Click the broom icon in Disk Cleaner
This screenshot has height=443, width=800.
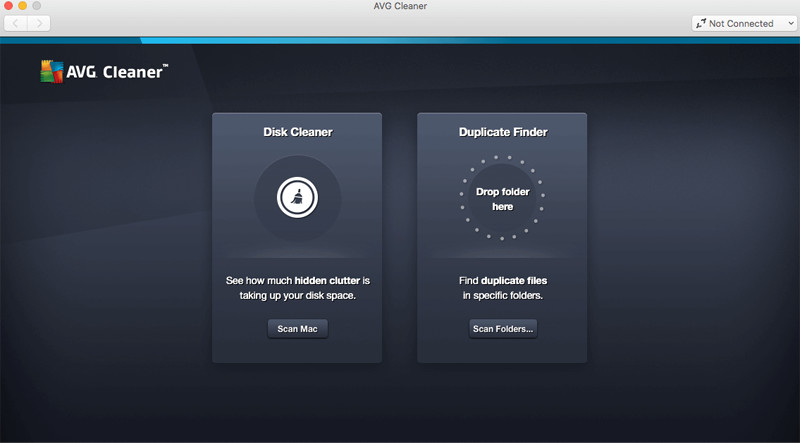coord(297,199)
